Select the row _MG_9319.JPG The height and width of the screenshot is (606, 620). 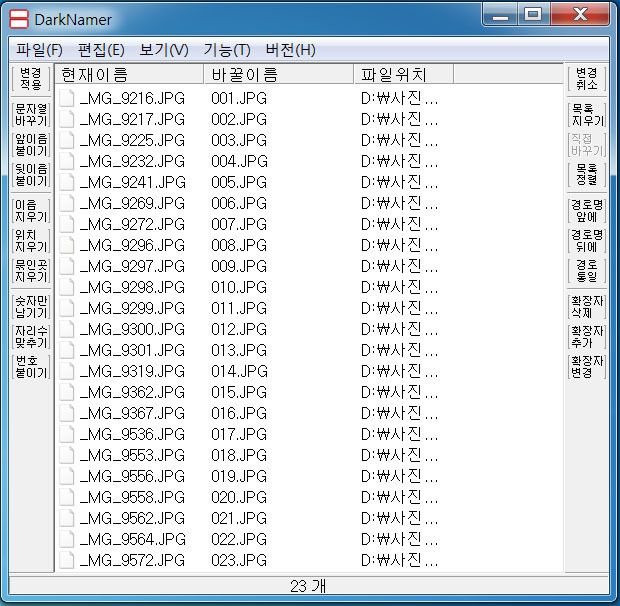pyautogui.click(x=255, y=371)
